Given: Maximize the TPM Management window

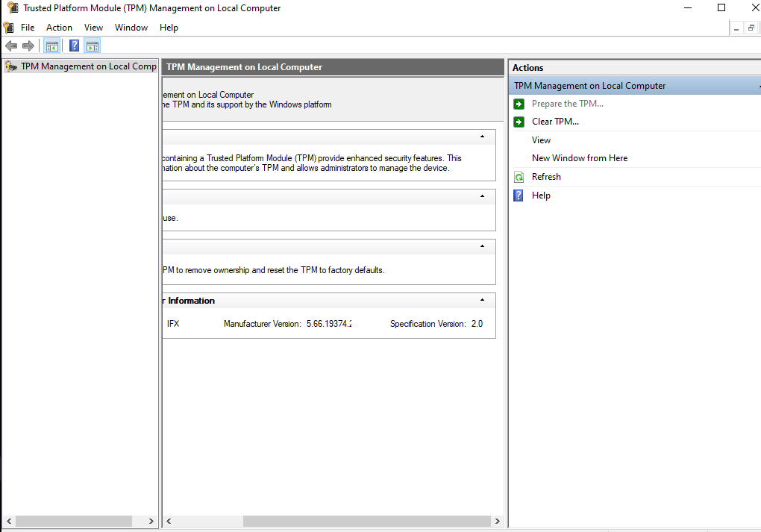Looking at the screenshot, I should (721, 7).
